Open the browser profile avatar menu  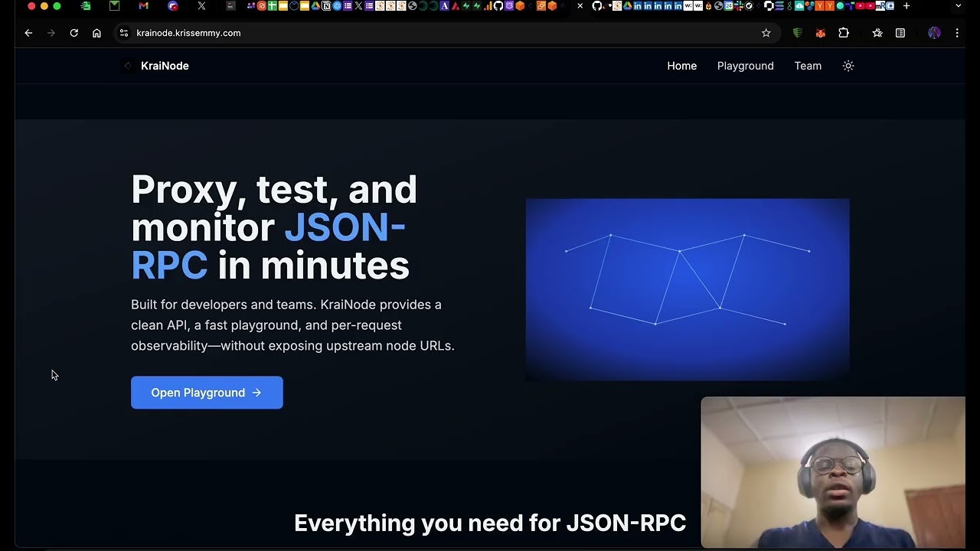tap(934, 33)
